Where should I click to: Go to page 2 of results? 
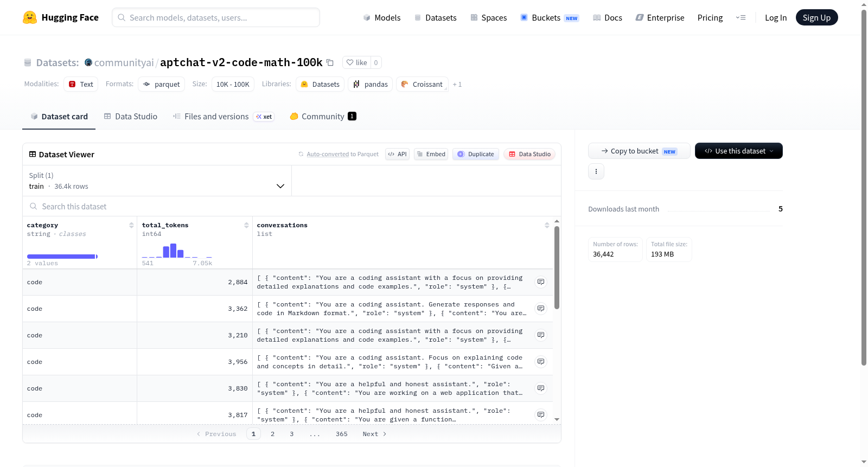point(272,434)
